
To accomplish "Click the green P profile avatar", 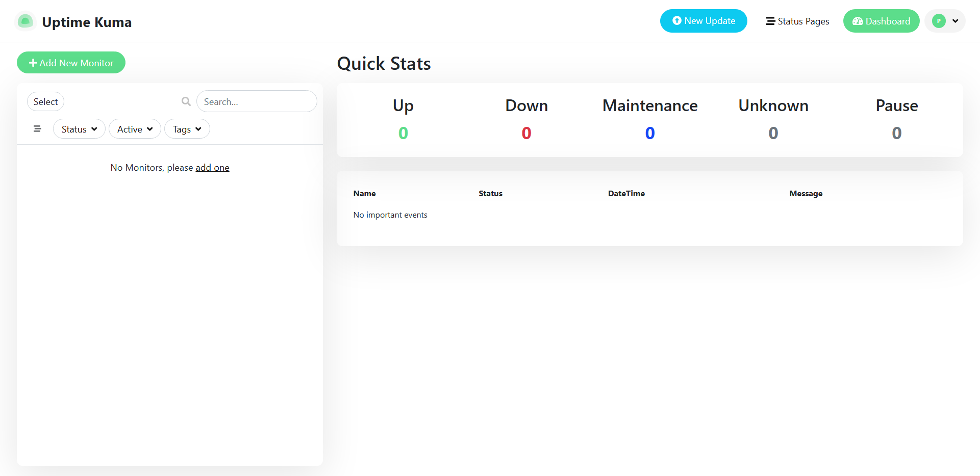I will click(939, 21).
